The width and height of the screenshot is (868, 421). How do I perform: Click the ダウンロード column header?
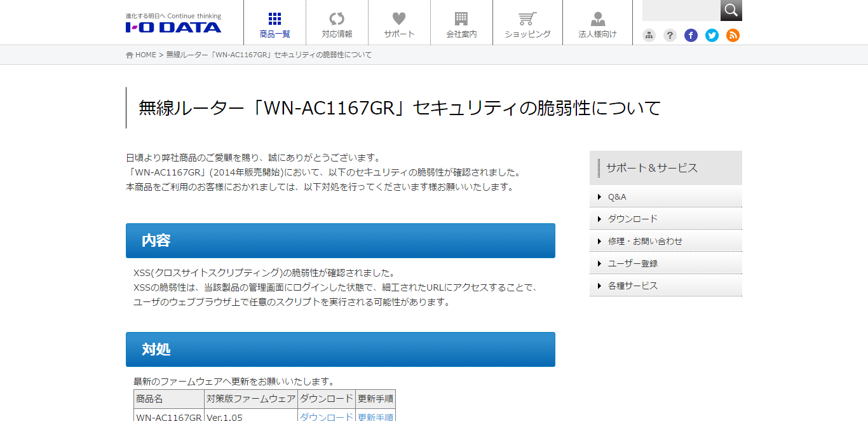(x=326, y=399)
